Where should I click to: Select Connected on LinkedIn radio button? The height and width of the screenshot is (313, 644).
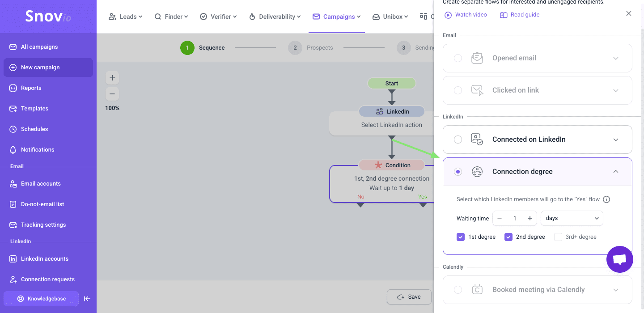point(458,140)
